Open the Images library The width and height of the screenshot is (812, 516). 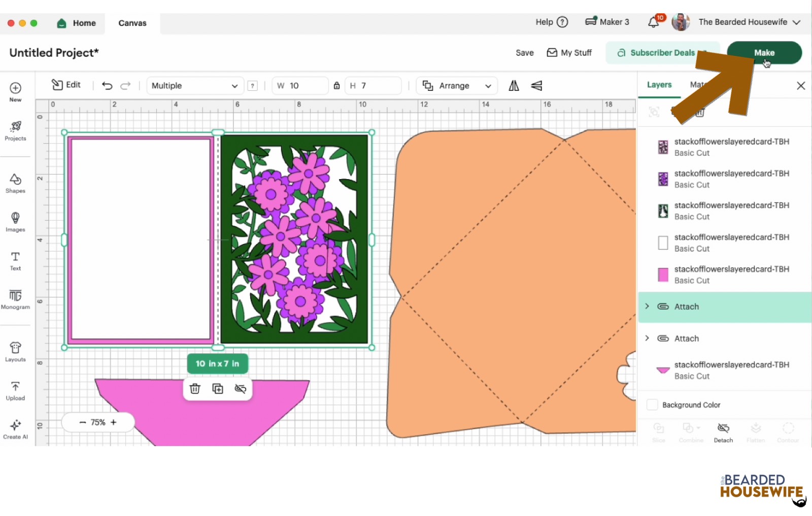15,222
